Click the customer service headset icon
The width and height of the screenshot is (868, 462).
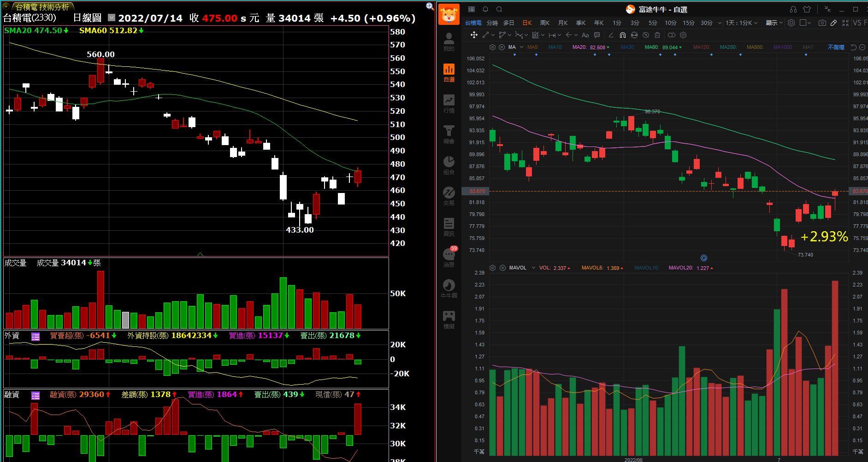[793, 9]
